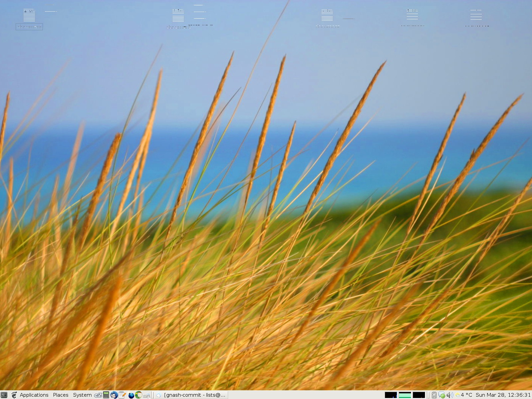
Task: Launch Thunderbird mail from the panel
Action: [x=114, y=395]
